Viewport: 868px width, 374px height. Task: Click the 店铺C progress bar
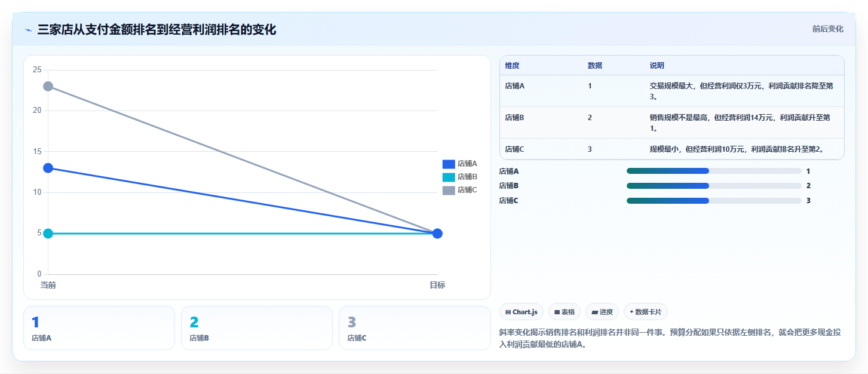tap(714, 201)
